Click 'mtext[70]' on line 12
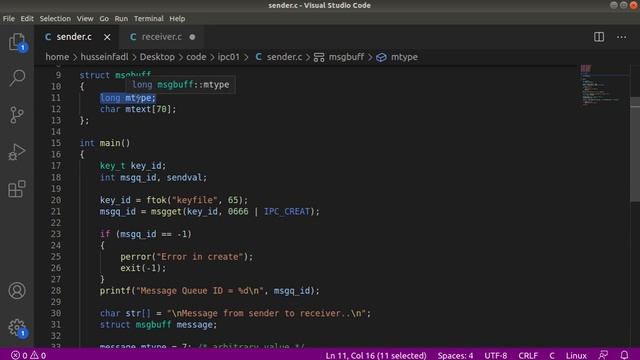Screen dimensions: 640x360 point(148,109)
